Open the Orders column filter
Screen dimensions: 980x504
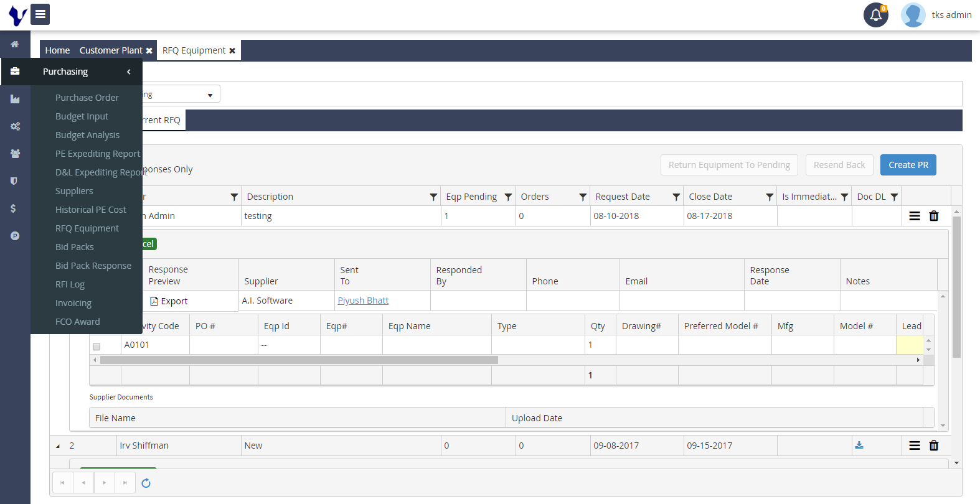583,197
